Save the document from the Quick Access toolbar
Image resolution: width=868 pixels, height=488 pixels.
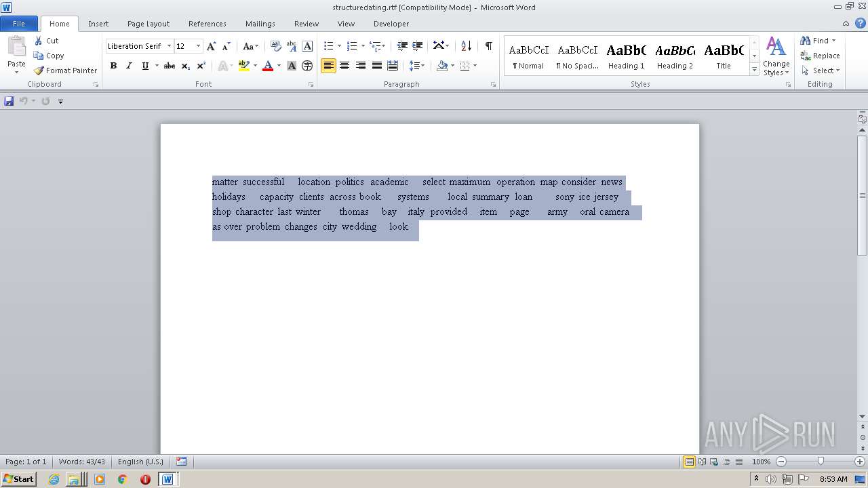9,101
